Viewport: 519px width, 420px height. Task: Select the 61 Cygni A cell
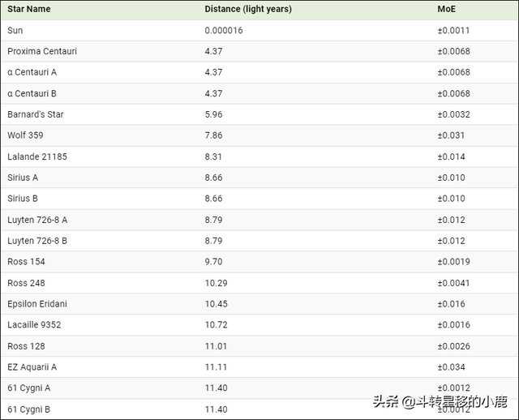[x=29, y=388]
